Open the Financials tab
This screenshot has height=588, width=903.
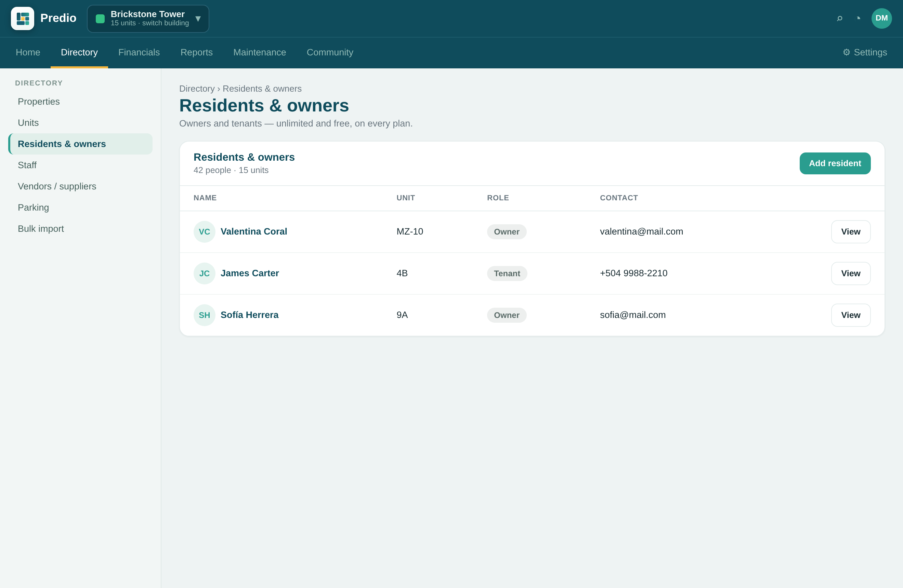139,52
